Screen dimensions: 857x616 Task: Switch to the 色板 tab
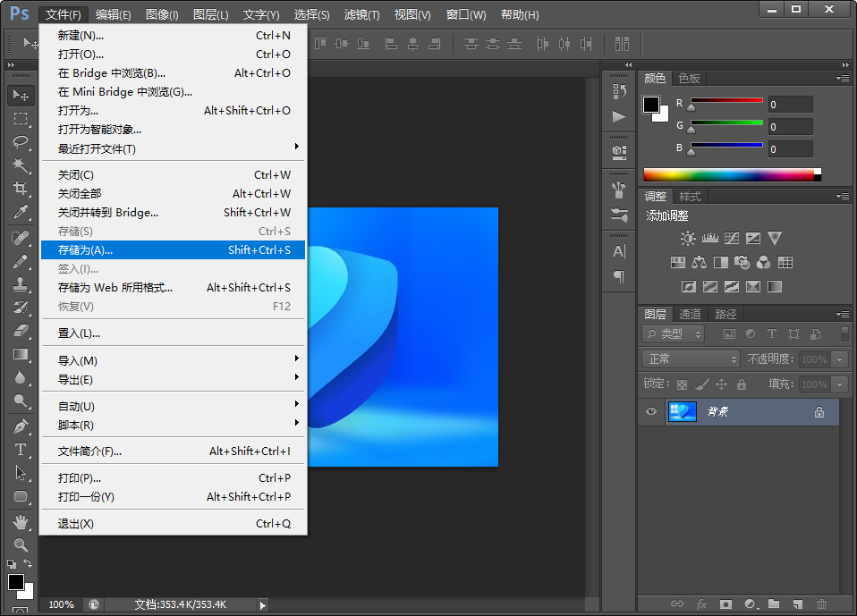click(x=689, y=78)
